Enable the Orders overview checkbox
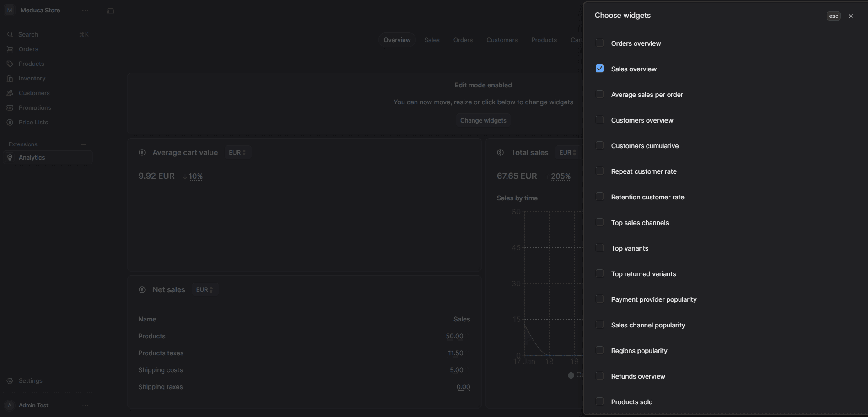 (x=599, y=43)
